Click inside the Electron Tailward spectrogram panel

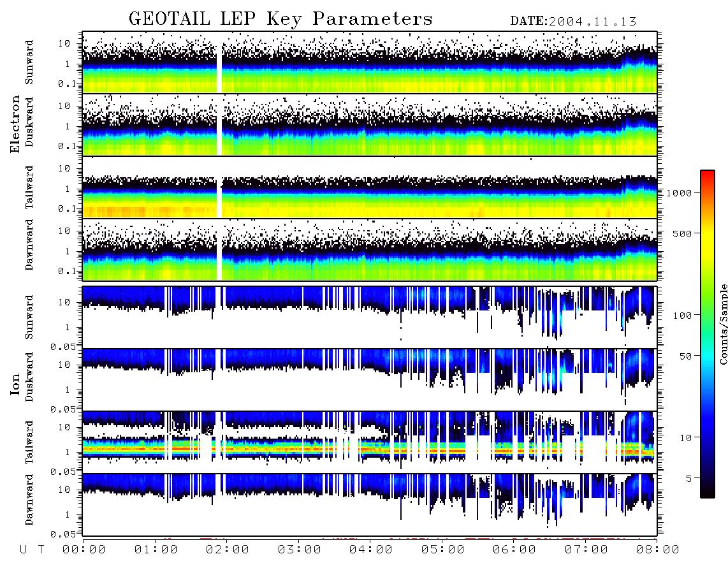pos(370,187)
